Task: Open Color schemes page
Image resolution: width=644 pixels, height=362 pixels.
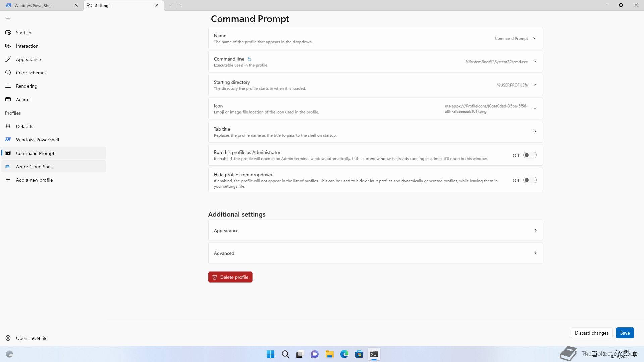Action: pyautogui.click(x=54, y=73)
